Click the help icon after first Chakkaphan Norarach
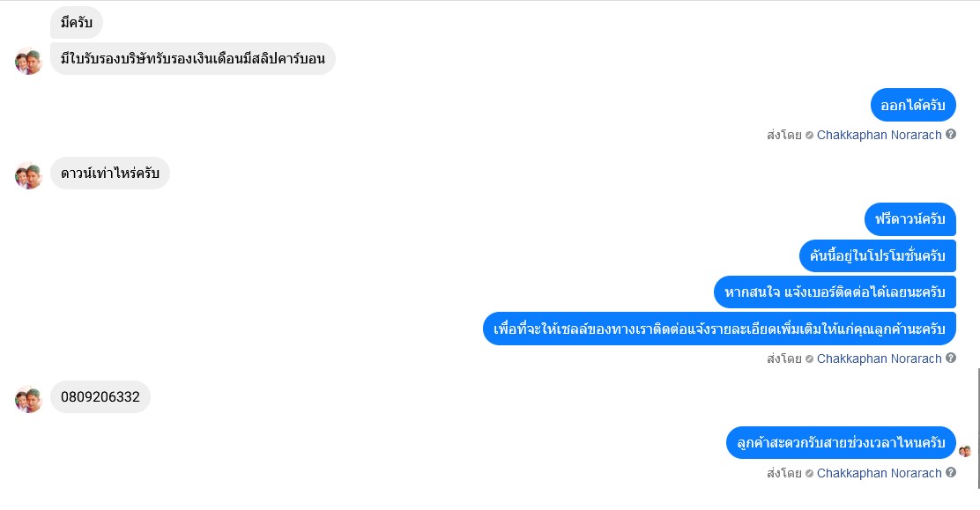This screenshot has height=510, width=980. point(951,135)
